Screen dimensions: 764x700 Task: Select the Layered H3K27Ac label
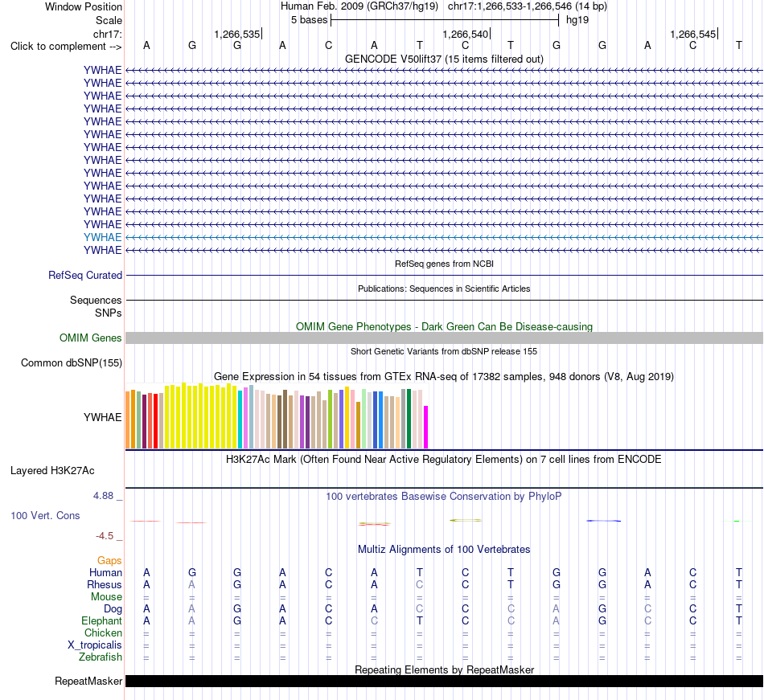[52, 471]
